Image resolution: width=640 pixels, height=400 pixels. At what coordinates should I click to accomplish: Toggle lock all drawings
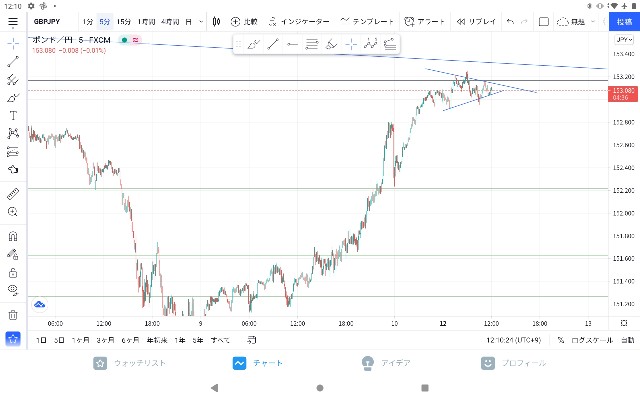point(13,273)
